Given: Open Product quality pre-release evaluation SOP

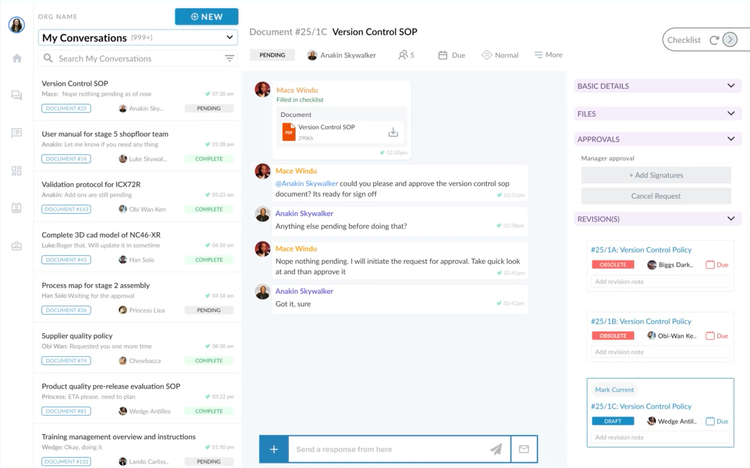Looking at the screenshot, I should pyautogui.click(x=138, y=399).
